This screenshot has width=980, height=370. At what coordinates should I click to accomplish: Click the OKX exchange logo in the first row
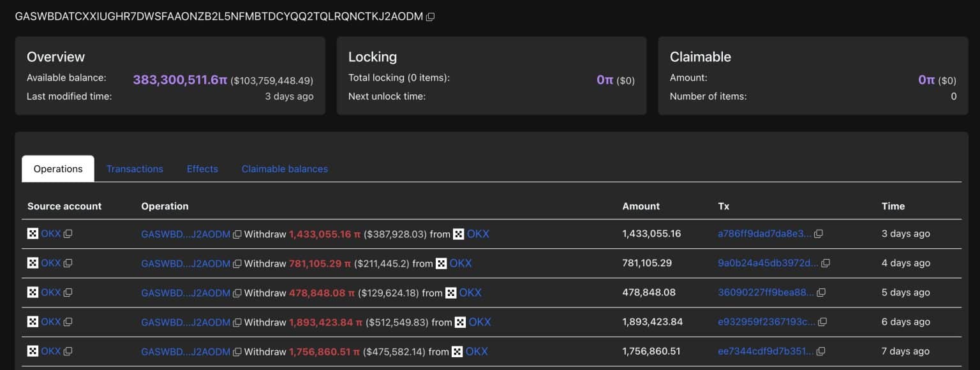pyautogui.click(x=32, y=233)
